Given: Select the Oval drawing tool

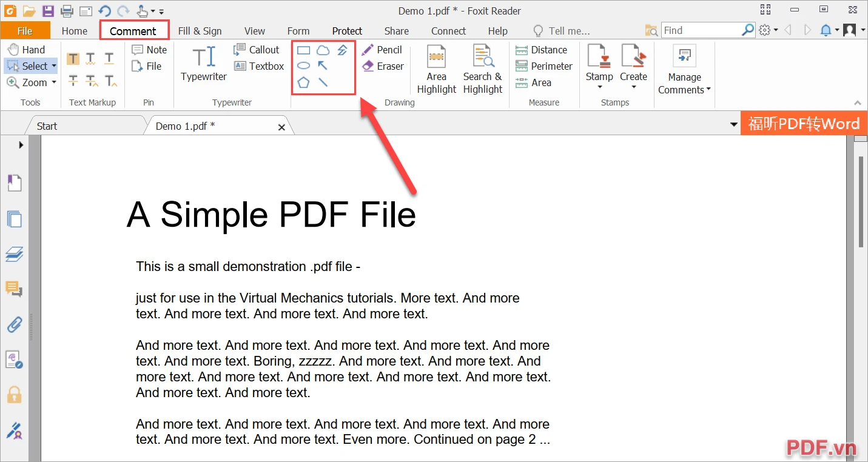Looking at the screenshot, I should [304, 65].
